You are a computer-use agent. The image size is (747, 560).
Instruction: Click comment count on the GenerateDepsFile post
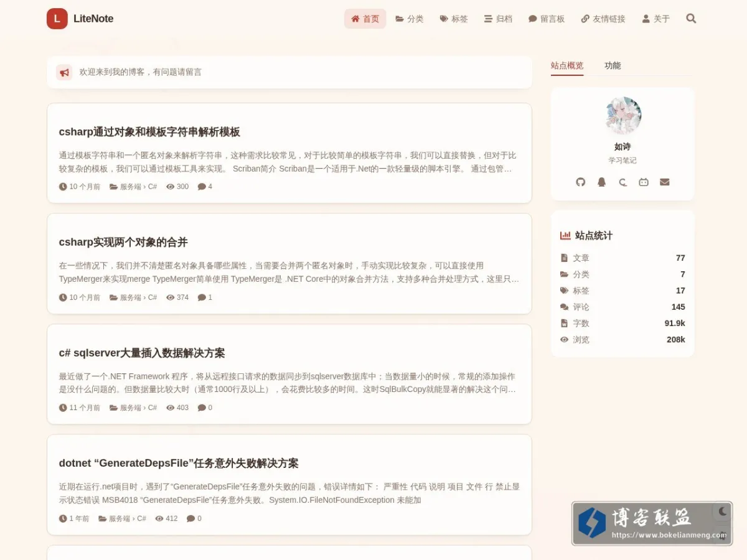(194, 518)
